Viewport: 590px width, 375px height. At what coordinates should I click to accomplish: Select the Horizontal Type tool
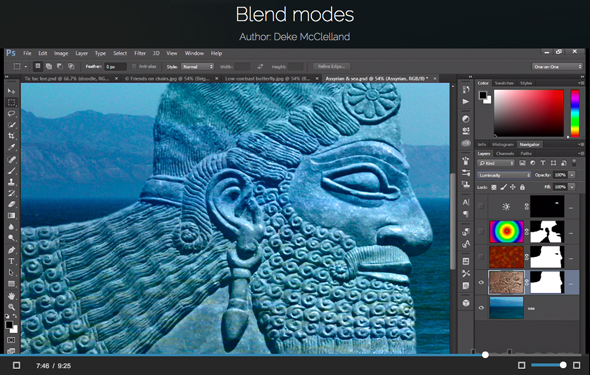pos(11,261)
